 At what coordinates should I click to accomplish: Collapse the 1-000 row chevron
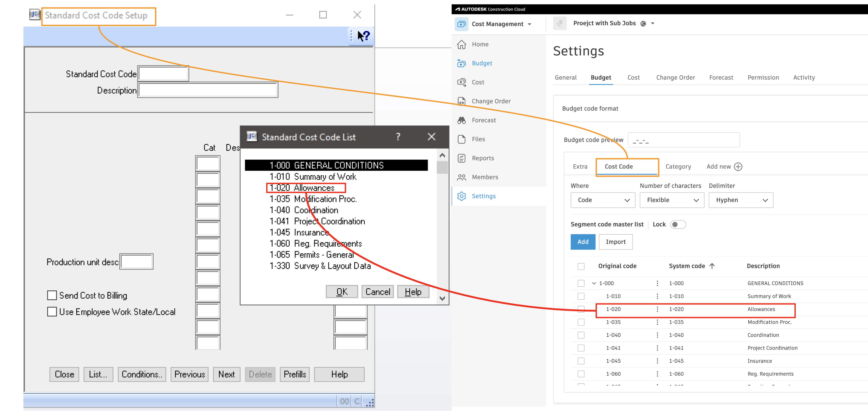[x=594, y=284]
